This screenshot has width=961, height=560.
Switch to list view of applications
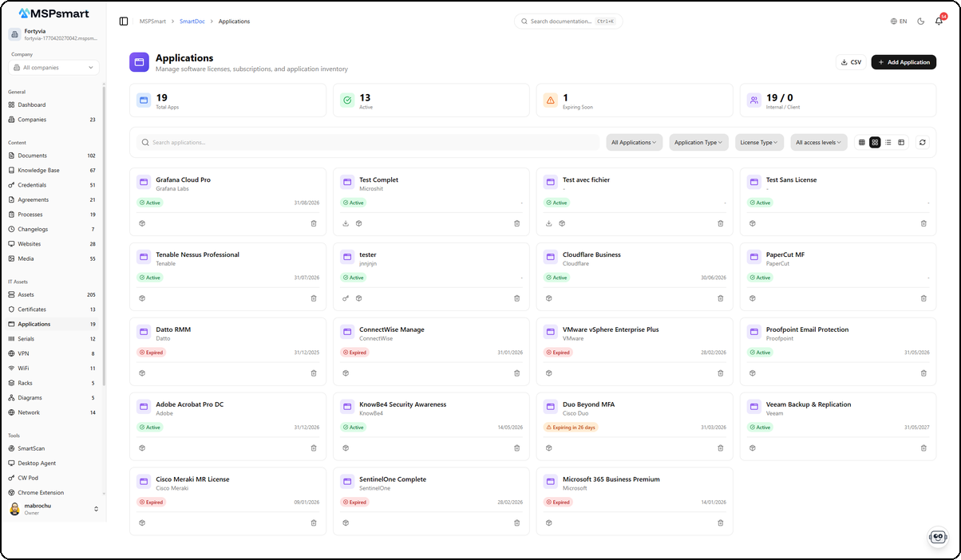(889, 142)
